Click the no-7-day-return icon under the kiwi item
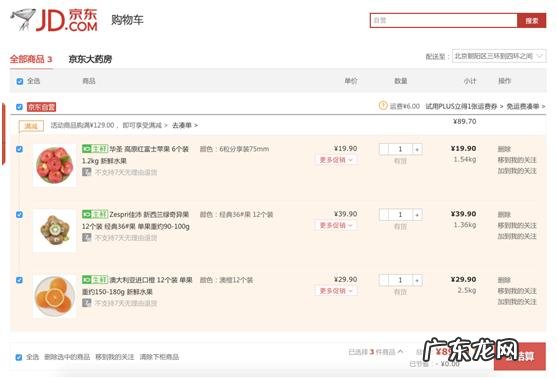The image size is (557, 379). pos(87,238)
